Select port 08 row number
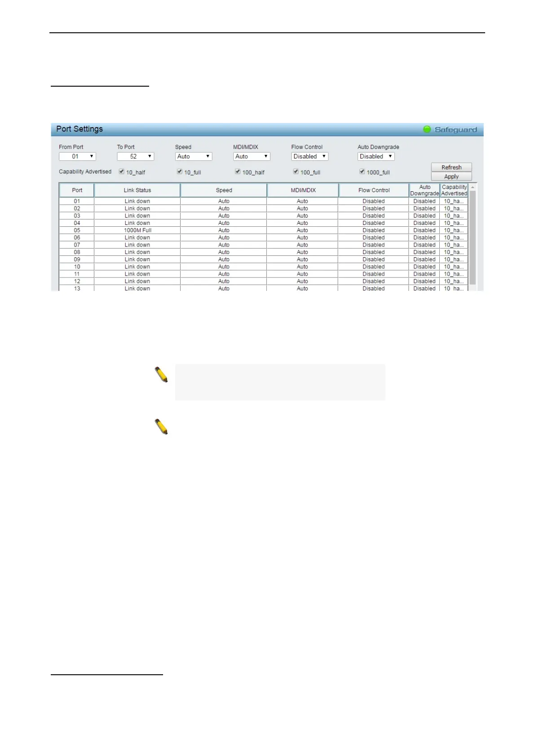Image resolution: width=535 pixels, height=756 pixels. 77,252
